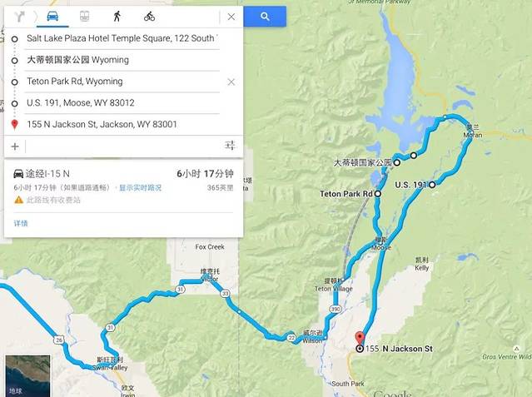Viewport: 532px width, 397px height.
Task: Close the directions panel with X
Action: 231,17
